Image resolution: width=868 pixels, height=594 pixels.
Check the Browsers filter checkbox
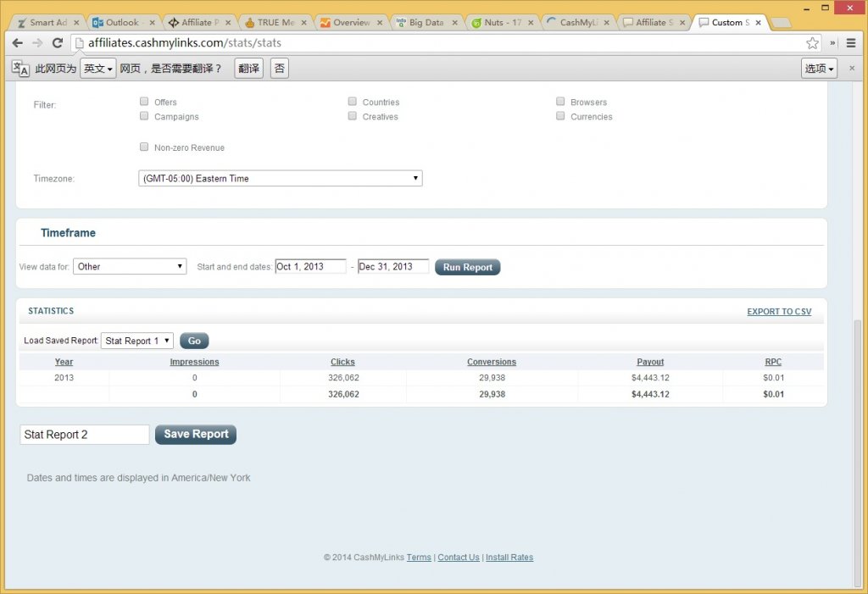(560, 102)
